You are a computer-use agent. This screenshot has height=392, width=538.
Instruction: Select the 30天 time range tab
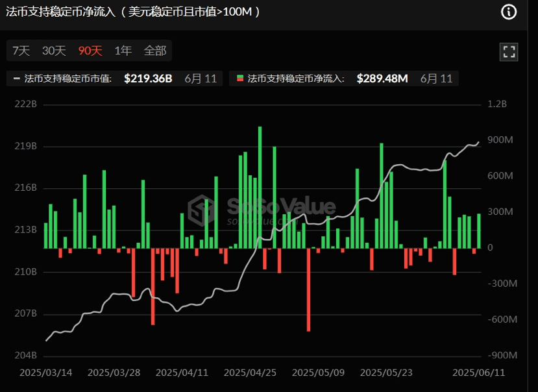click(54, 51)
